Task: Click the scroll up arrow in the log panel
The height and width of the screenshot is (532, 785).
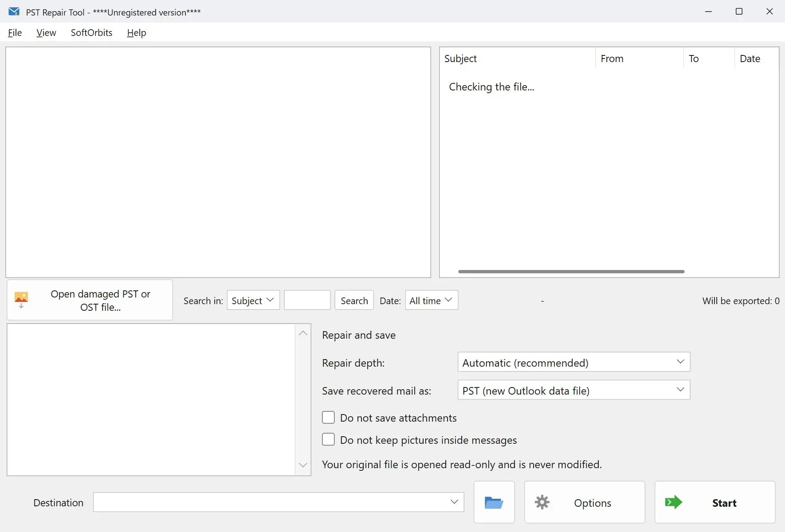Action: pos(303,333)
